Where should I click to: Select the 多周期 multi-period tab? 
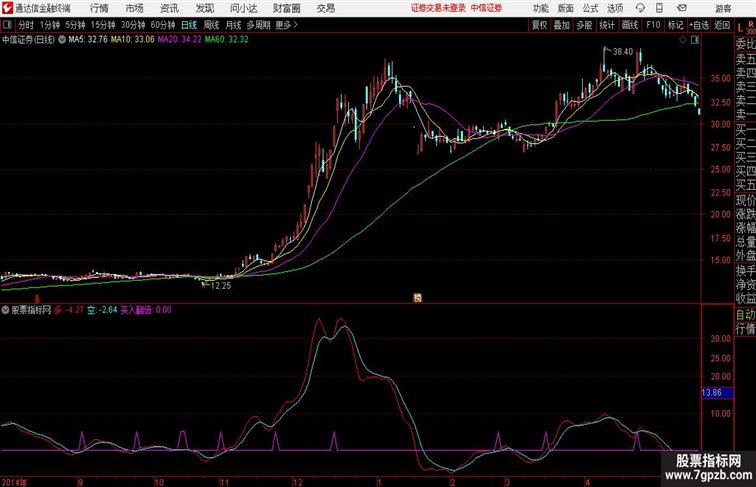pyautogui.click(x=258, y=25)
